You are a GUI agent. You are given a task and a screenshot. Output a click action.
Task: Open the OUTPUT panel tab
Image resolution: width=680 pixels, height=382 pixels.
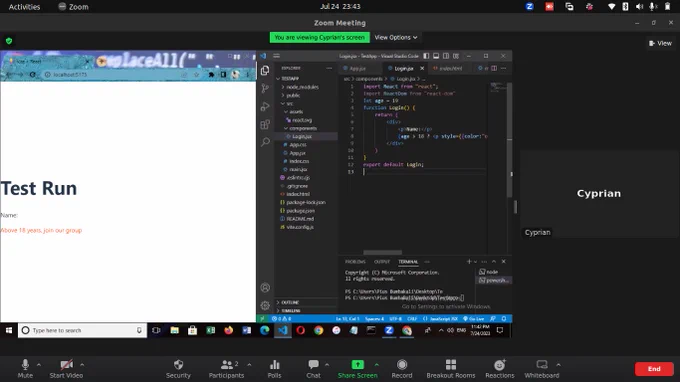coord(382,262)
